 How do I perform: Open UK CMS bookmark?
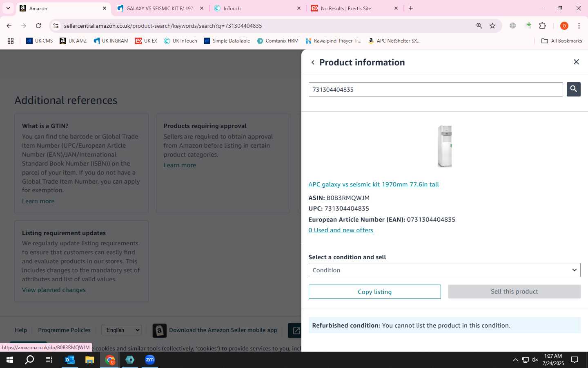pyautogui.click(x=40, y=41)
